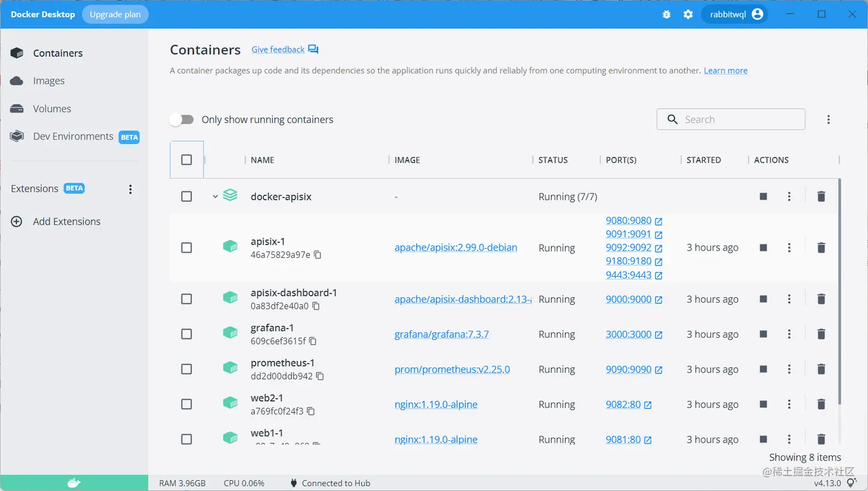Stop the docker-apisix stack
The width and height of the screenshot is (868, 491).
[764, 196]
